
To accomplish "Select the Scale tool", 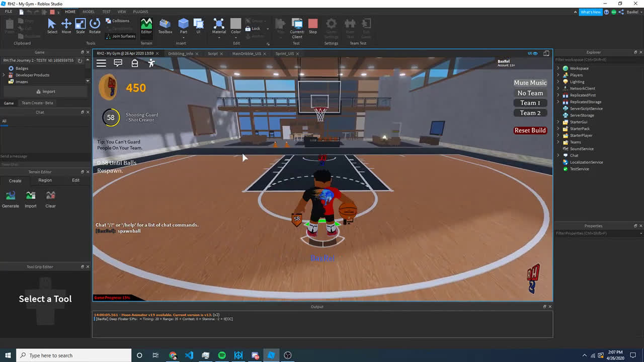I will click(80, 24).
